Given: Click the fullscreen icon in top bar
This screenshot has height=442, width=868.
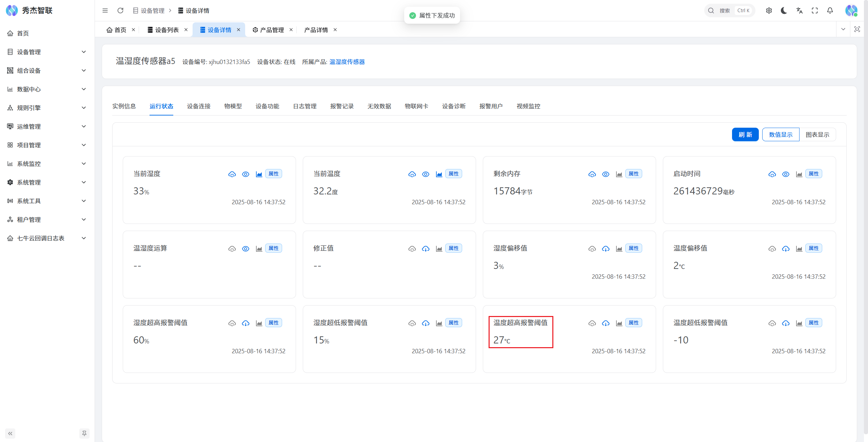Looking at the screenshot, I should (x=814, y=10).
